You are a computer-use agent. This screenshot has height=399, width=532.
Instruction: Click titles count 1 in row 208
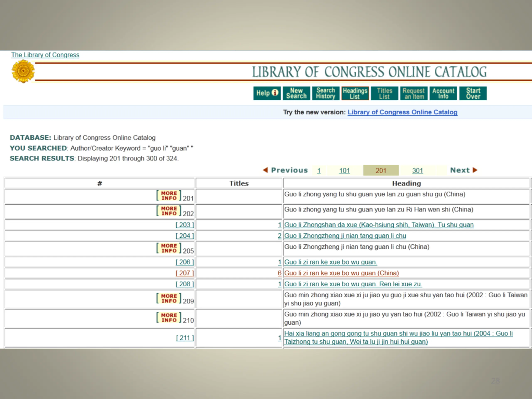point(280,284)
